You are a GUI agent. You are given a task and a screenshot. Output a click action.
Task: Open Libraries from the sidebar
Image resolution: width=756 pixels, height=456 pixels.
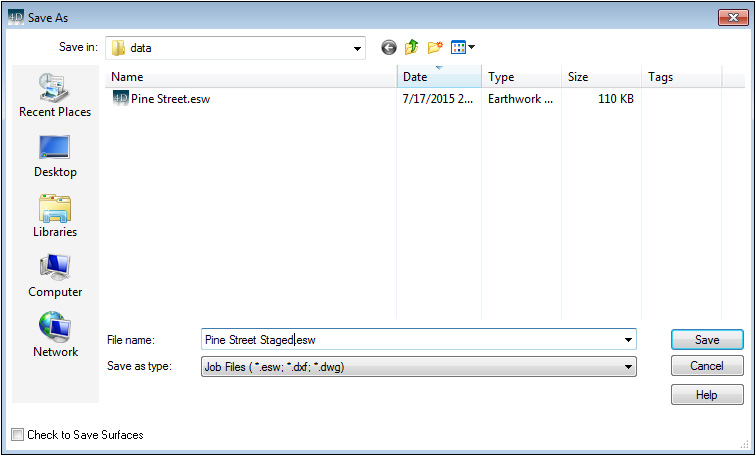55,216
